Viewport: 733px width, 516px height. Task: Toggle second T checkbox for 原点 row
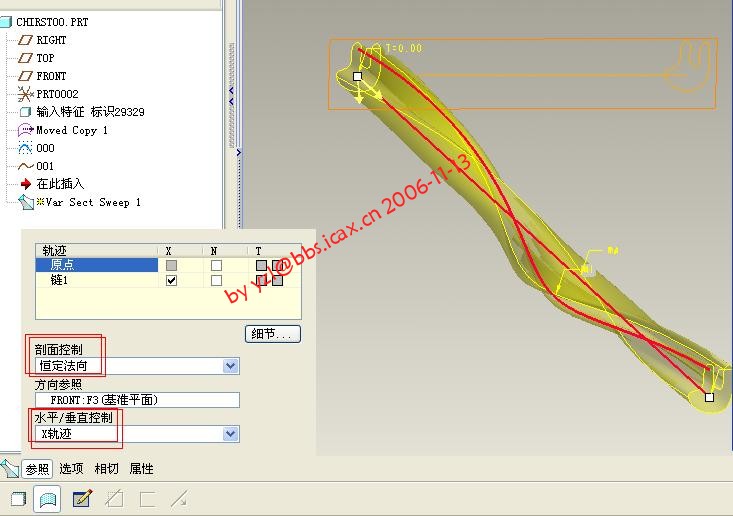(277, 265)
